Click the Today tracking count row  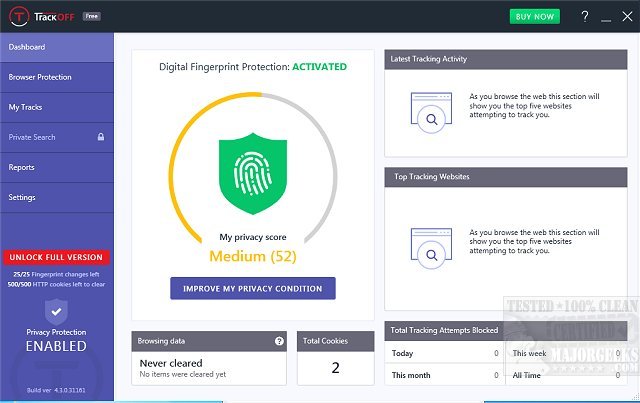[x=445, y=353]
